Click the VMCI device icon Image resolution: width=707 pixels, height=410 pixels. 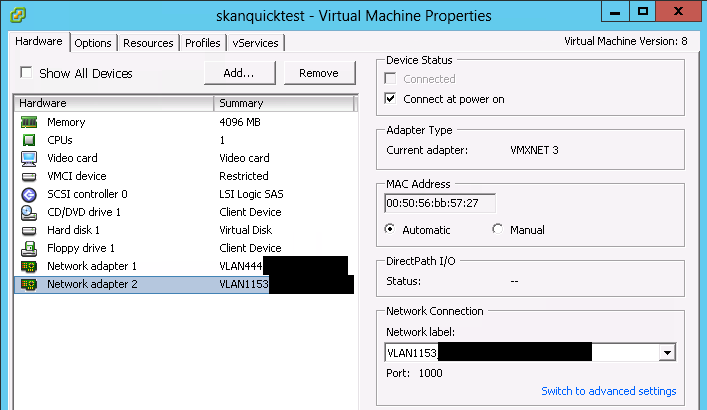(29, 176)
